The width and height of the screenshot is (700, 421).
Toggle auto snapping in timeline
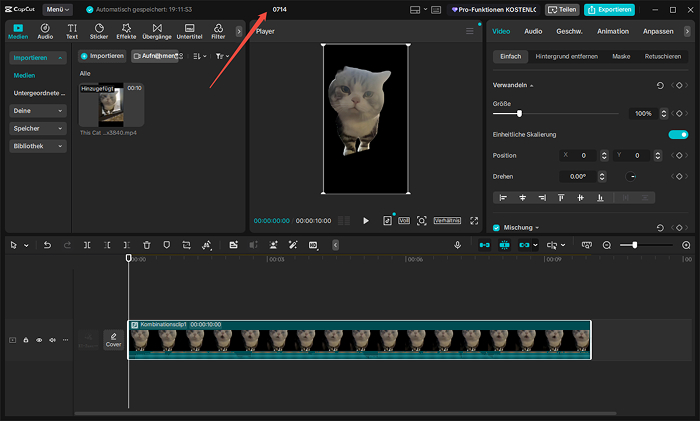click(504, 245)
